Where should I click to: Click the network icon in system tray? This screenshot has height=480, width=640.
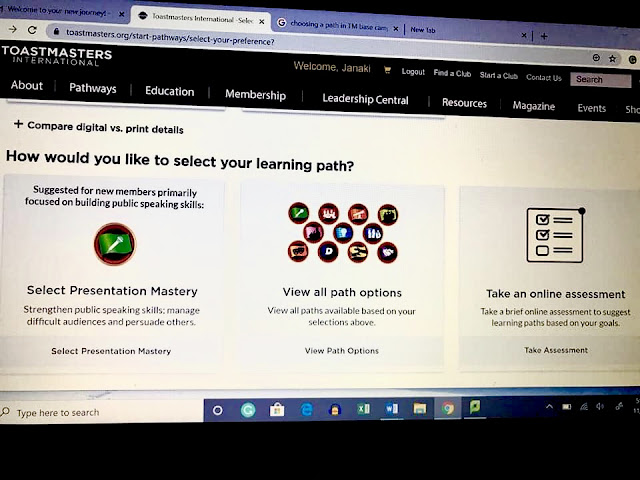tap(584, 406)
